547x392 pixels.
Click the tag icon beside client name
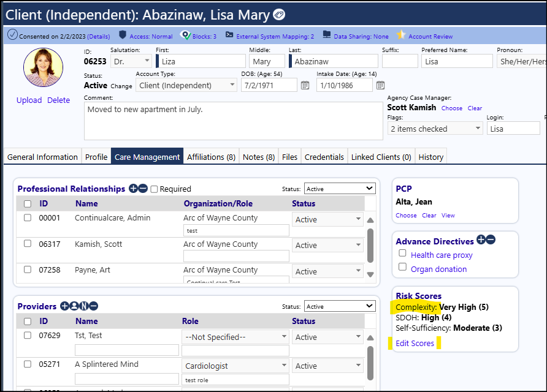coord(279,15)
